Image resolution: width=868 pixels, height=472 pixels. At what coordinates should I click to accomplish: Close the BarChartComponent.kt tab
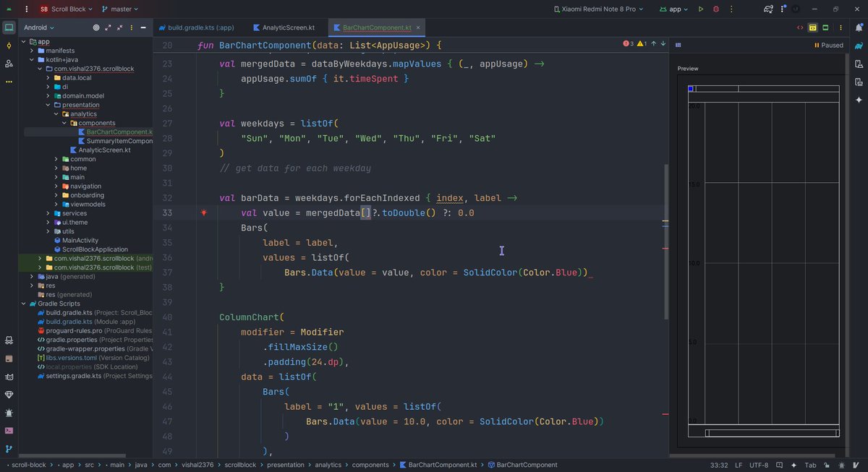click(x=419, y=27)
